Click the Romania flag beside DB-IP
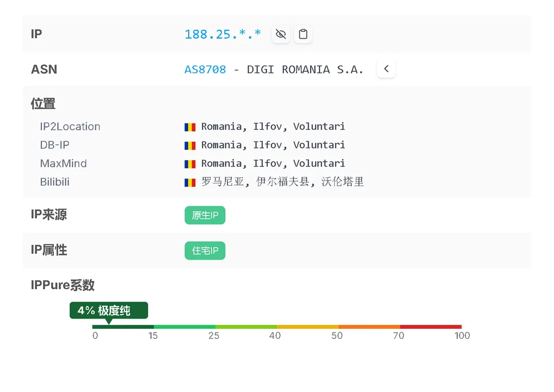This screenshot has height=392, width=554. click(x=189, y=145)
